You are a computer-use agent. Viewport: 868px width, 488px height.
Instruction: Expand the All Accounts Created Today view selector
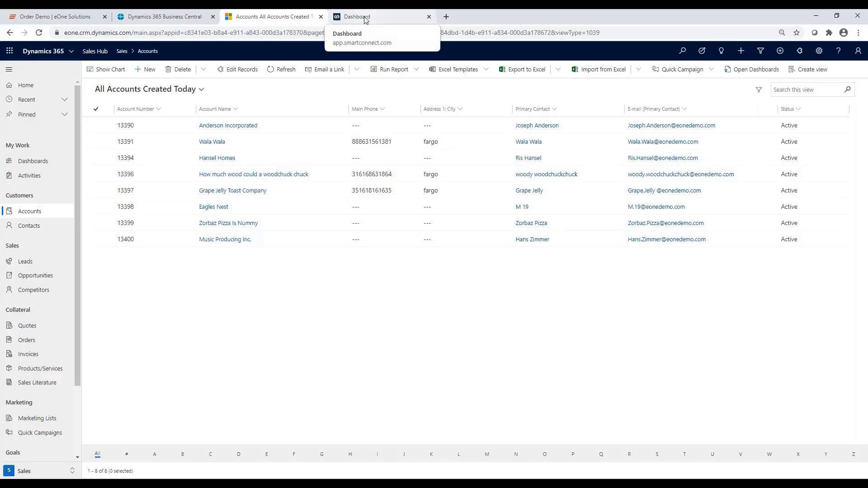point(202,89)
